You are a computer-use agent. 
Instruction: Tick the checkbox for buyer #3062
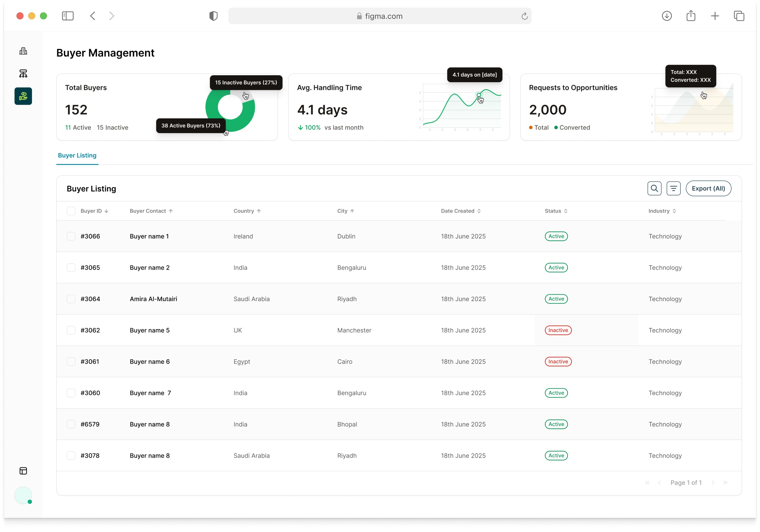point(71,330)
